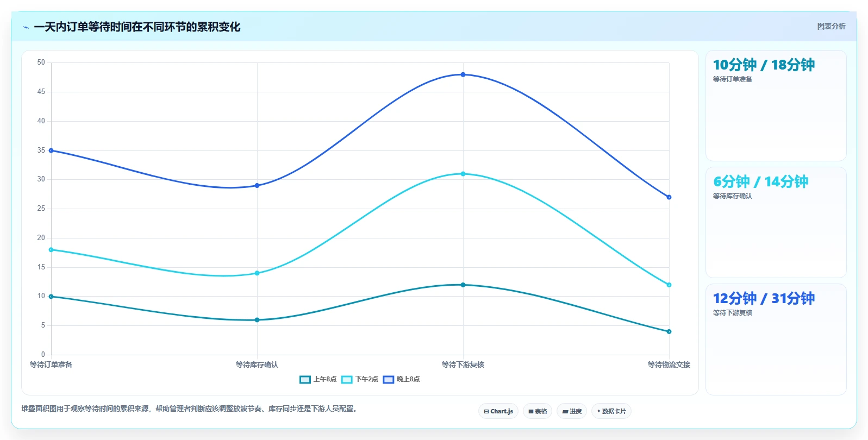The width and height of the screenshot is (868, 440).
Task: Click the 晚上8点 data point at 等待库存确认
Action: tap(257, 186)
